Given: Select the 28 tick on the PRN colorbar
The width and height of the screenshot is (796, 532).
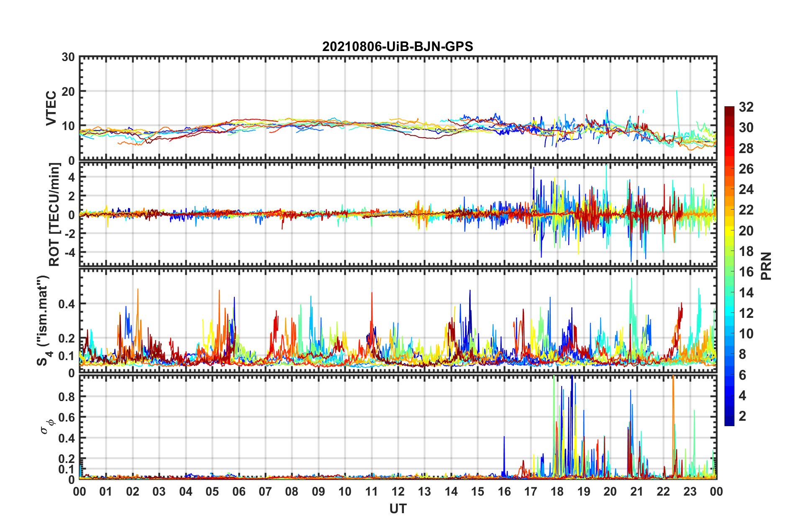Looking at the screenshot, I should click(746, 148).
